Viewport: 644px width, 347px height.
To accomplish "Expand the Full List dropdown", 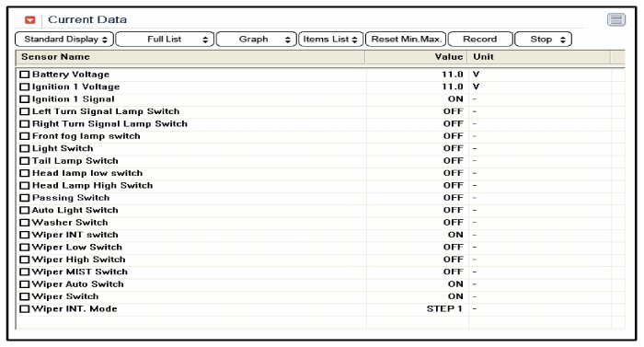I will point(165,40).
